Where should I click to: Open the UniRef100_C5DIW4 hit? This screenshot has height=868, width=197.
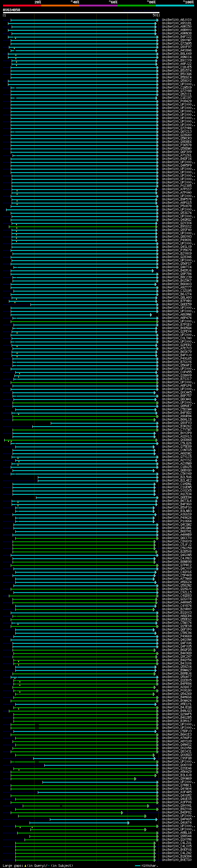[177, 410]
